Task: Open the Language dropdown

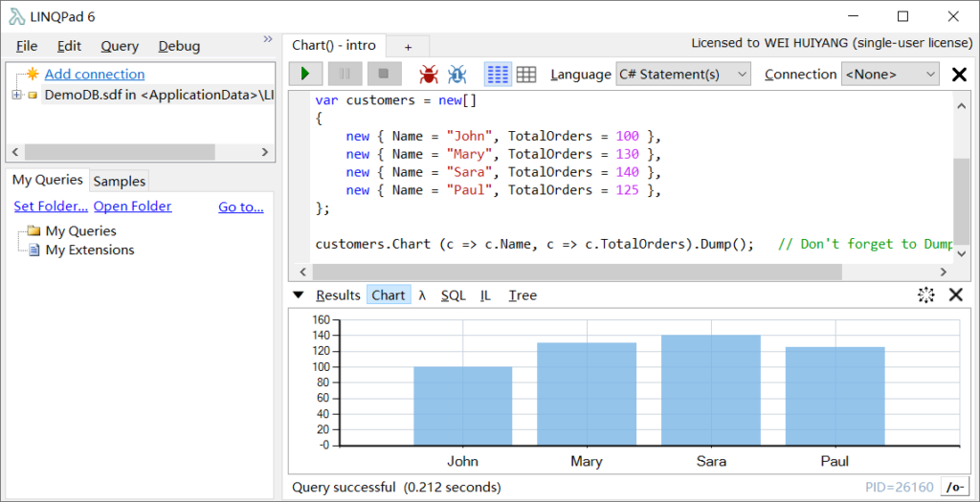Action: tap(682, 75)
